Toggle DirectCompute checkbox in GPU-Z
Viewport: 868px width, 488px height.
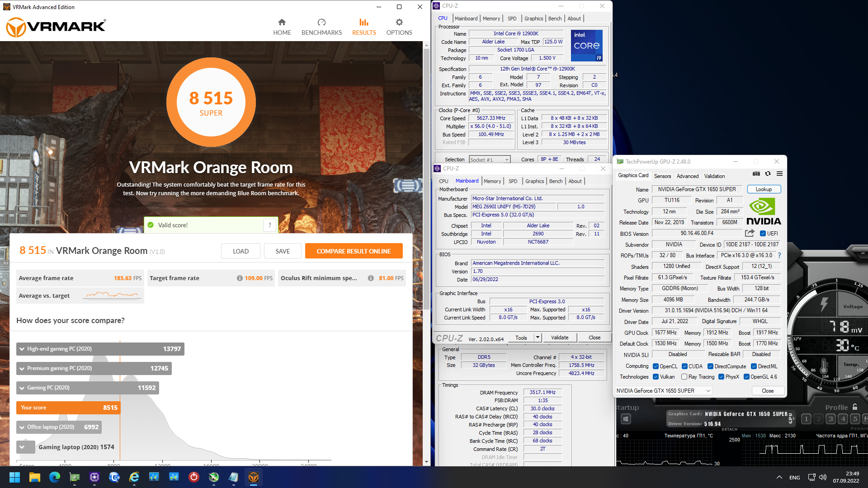(710, 366)
